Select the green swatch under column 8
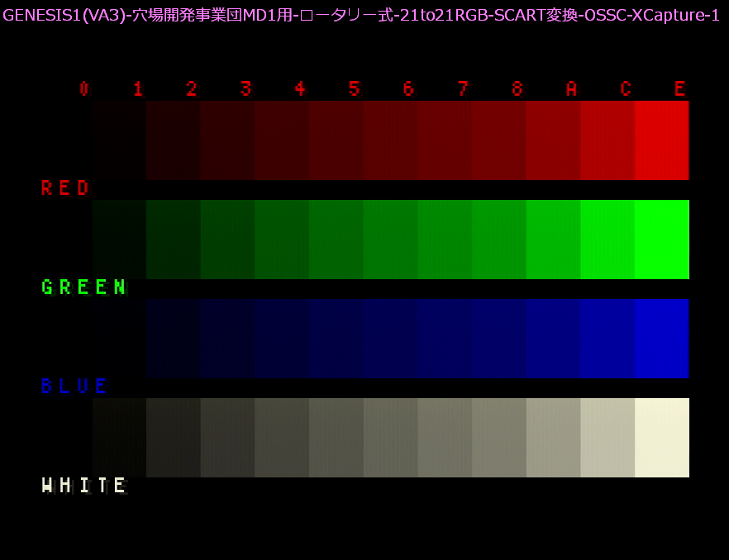This screenshot has width=729, height=560. (x=499, y=240)
